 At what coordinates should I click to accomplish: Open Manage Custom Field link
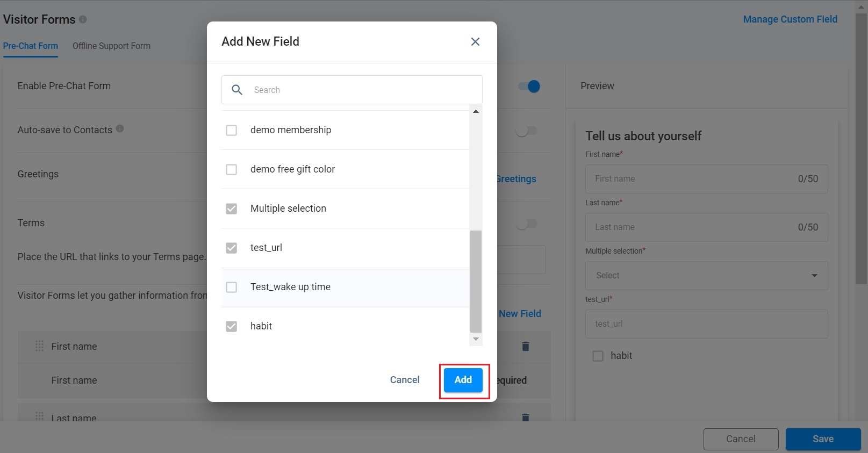click(x=790, y=19)
